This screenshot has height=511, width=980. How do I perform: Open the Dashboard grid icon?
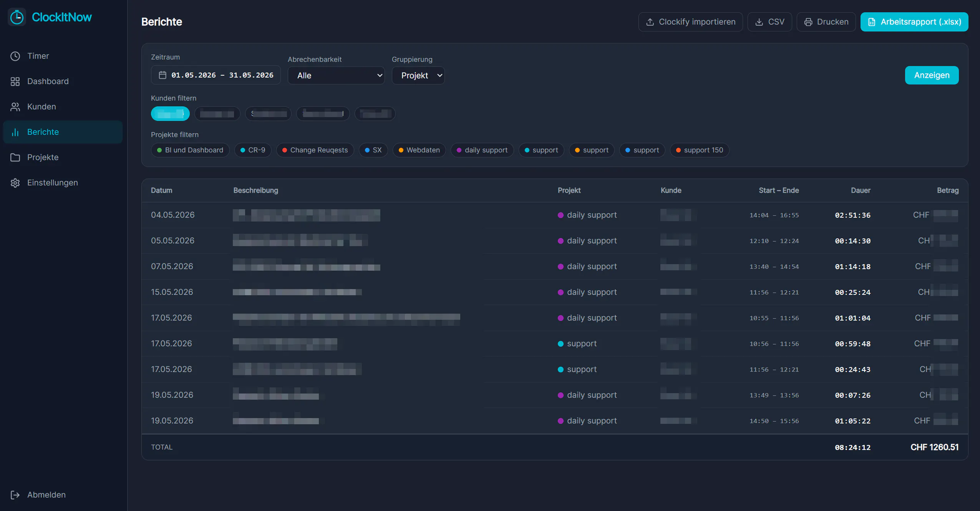coord(15,81)
